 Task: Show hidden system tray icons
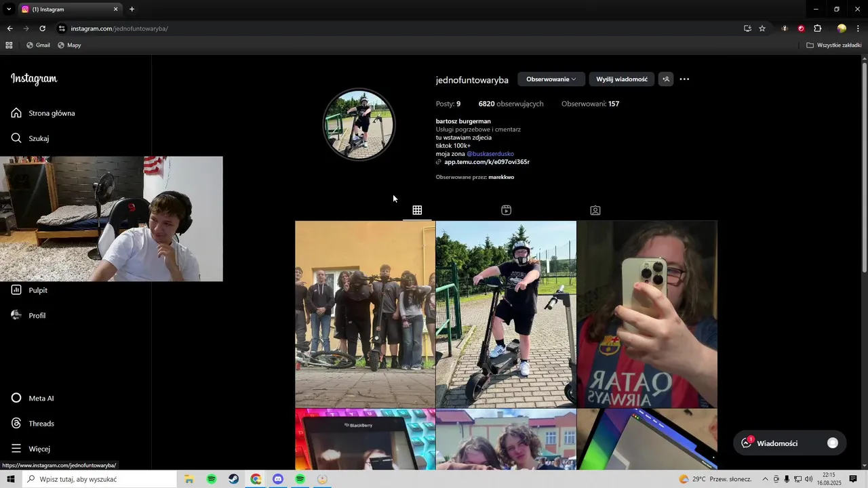tap(765, 479)
